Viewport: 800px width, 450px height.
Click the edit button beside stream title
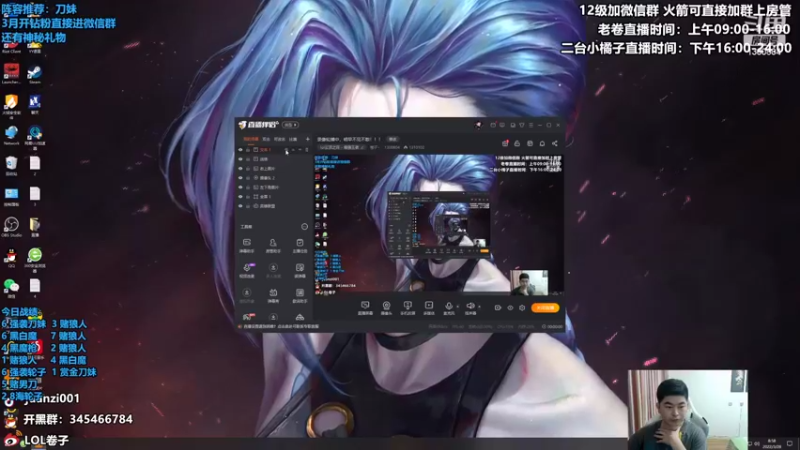pos(393,139)
